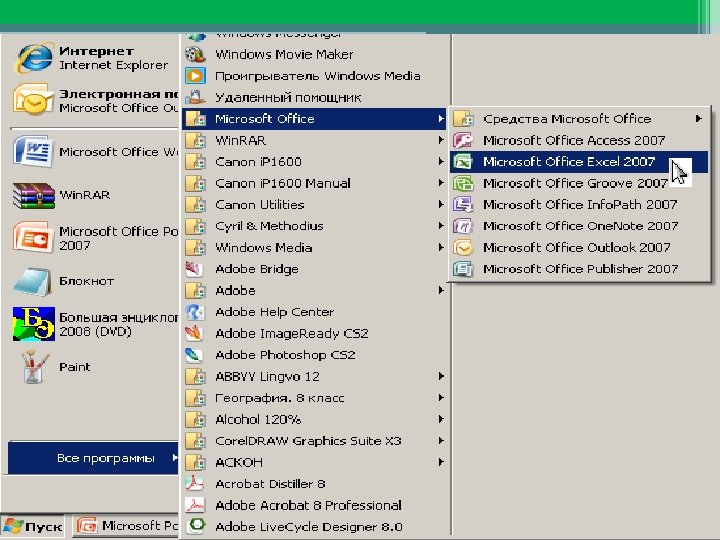720x540 pixels.
Task: Click the WinRAR books icon in left pane
Action: [x=34, y=195]
